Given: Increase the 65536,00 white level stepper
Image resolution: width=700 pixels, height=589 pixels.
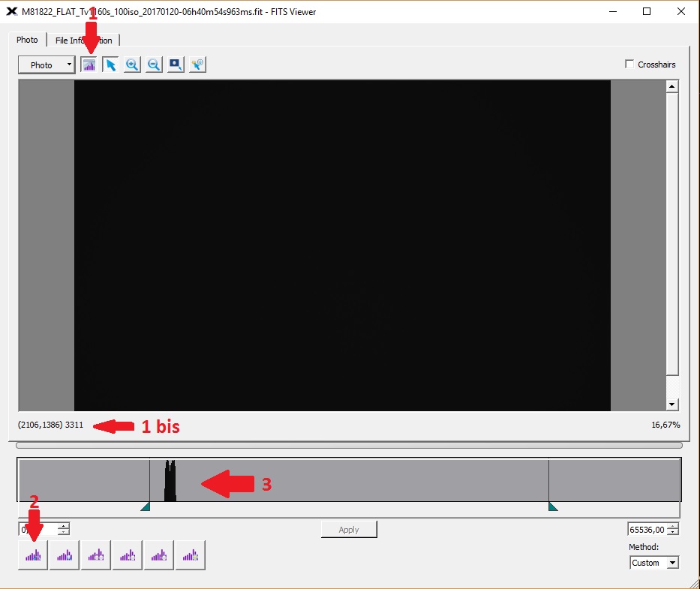Looking at the screenshot, I should point(673,527).
